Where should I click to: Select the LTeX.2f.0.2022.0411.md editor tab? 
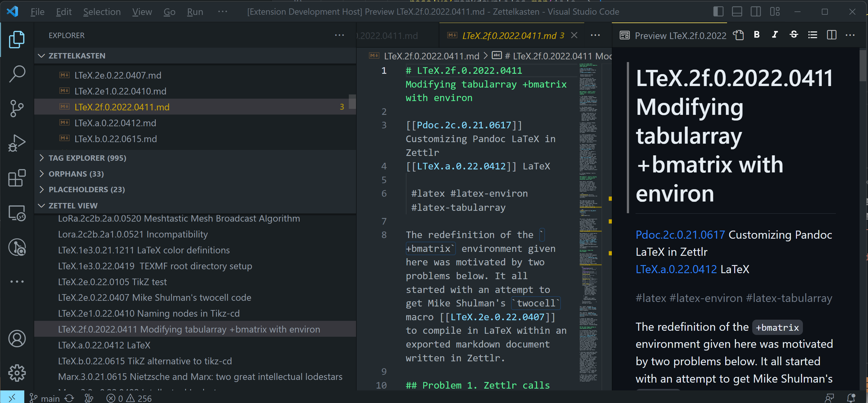coord(509,35)
